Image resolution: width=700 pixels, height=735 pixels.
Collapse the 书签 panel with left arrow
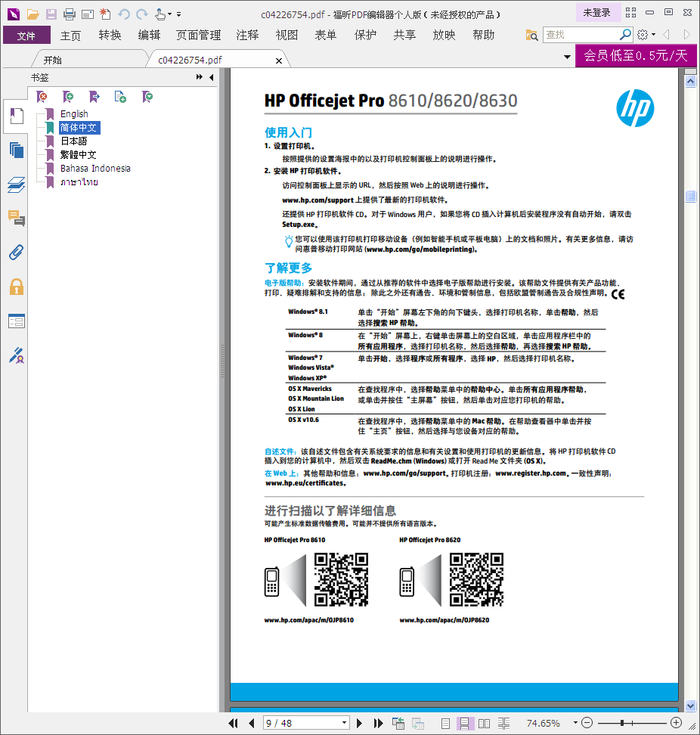(x=212, y=77)
